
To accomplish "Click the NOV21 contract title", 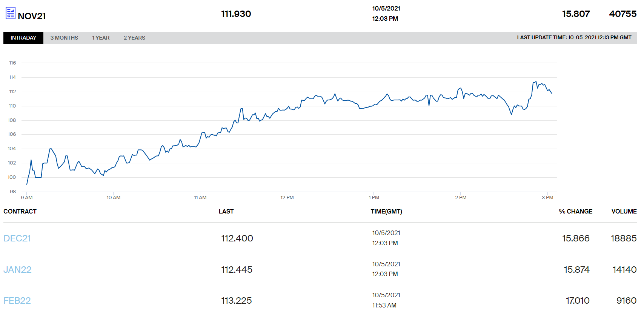I will click(32, 16).
